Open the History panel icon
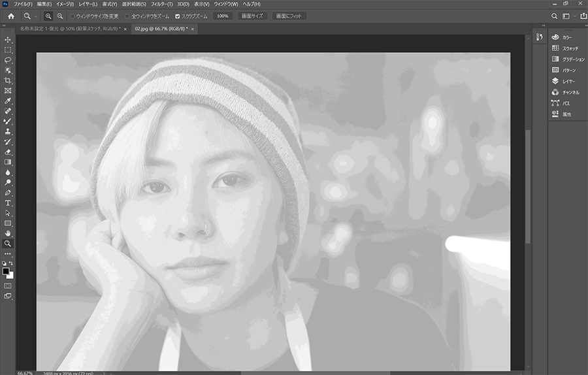 coord(540,37)
